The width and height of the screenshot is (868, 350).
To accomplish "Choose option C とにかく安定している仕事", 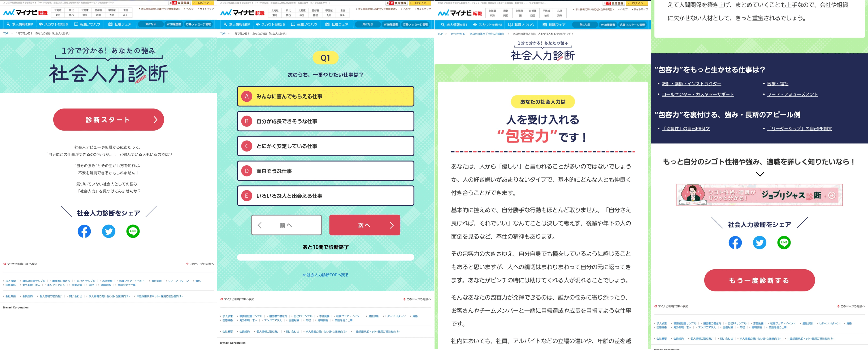I will tap(325, 146).
